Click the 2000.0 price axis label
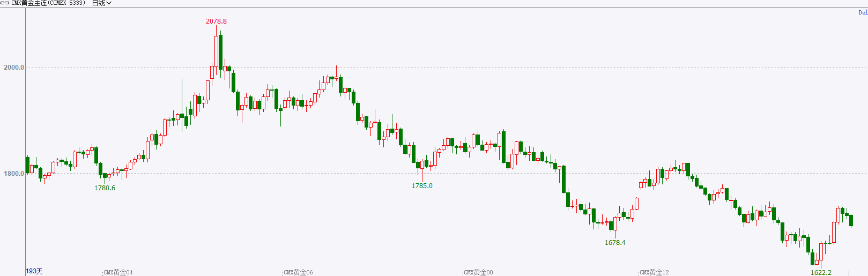 pos(14,68)
